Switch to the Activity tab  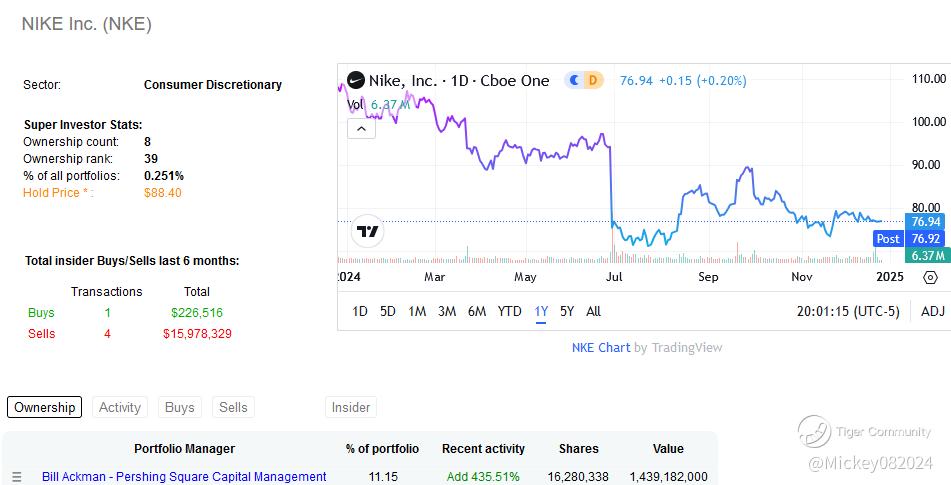click(x=120, y=407)
